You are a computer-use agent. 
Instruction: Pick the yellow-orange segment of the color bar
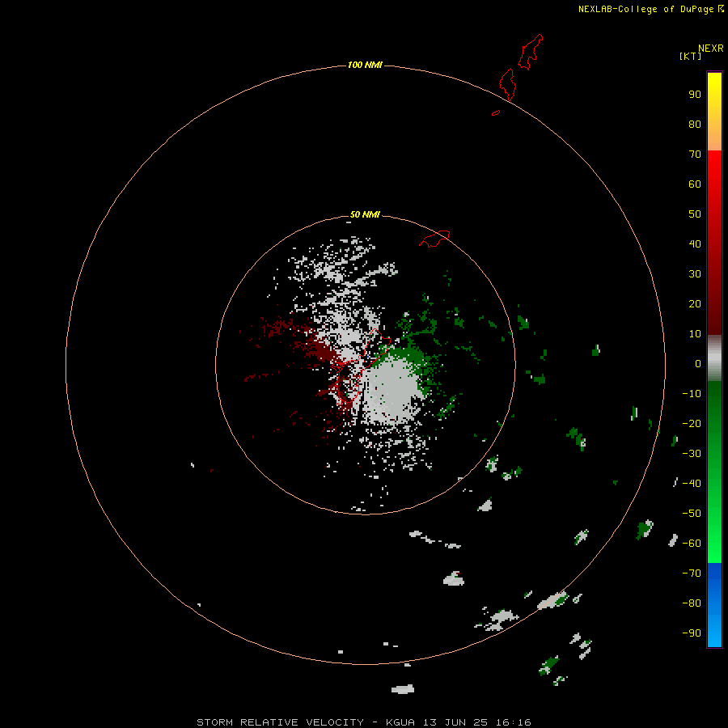point(714,112)
